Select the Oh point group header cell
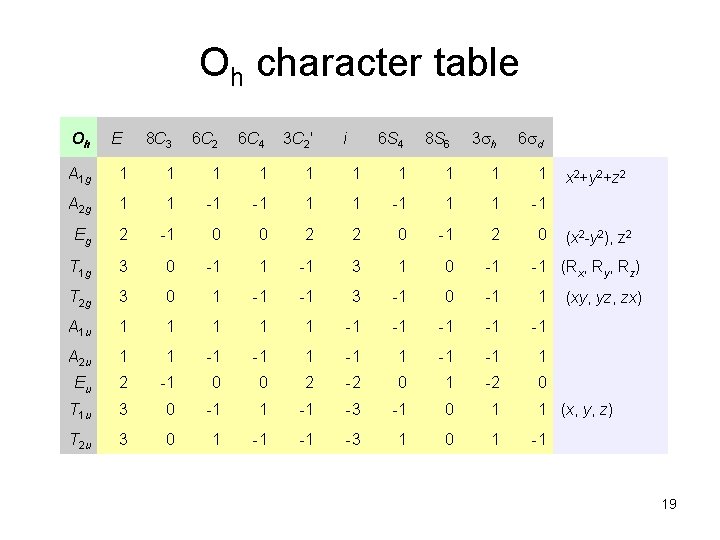The width and height of the screenshot is (720, 540). (77, 136)
